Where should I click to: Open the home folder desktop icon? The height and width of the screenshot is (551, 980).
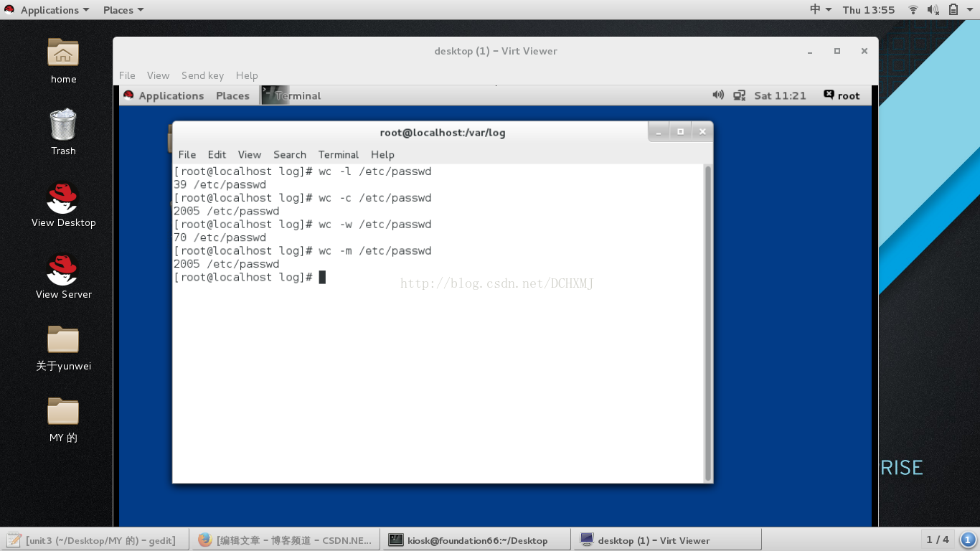[x=63, y=52]
